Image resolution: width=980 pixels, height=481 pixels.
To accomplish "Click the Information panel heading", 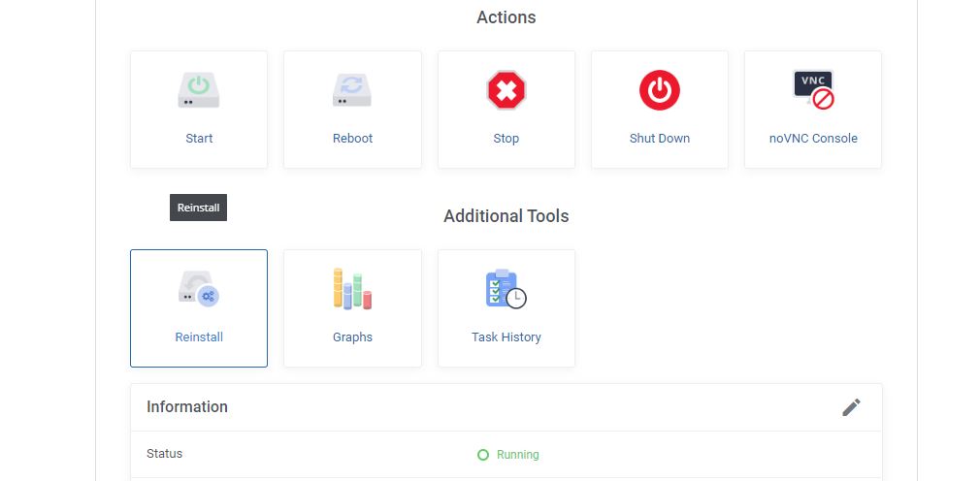I will pos(187,406).
